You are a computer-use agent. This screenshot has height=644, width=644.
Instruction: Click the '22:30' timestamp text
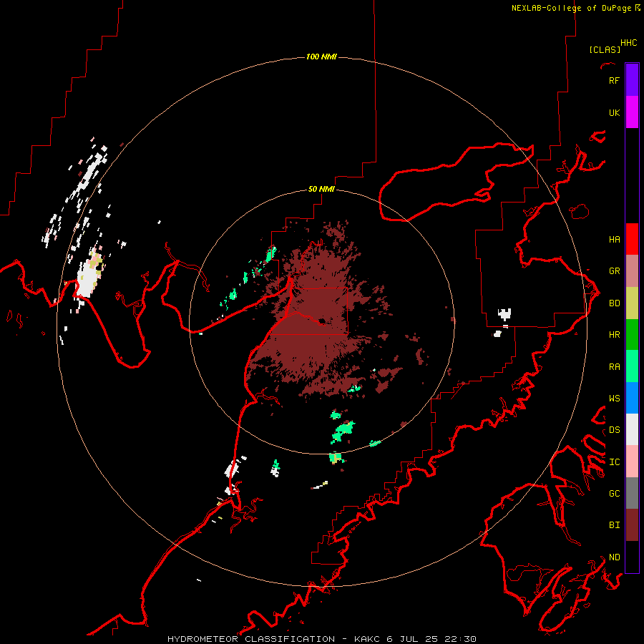coord(461,639)
